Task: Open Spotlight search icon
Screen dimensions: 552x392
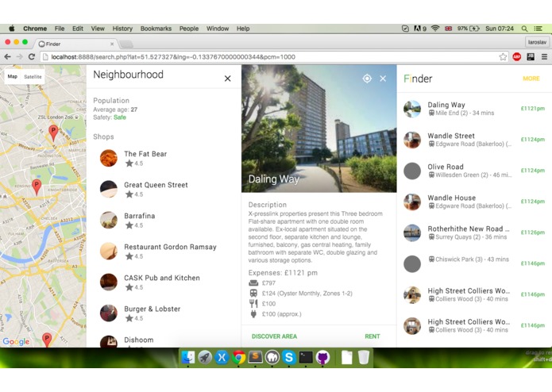Action: (x=524, y=29)
